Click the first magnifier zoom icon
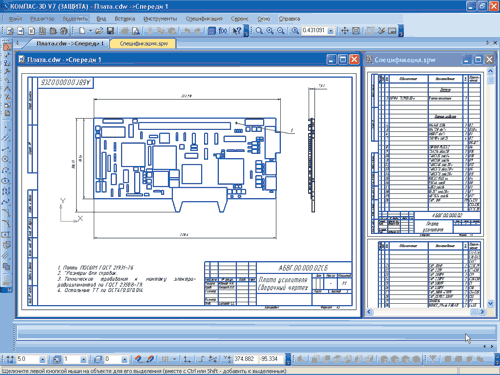This screenshot has width=500, height=375. [259, 31]
